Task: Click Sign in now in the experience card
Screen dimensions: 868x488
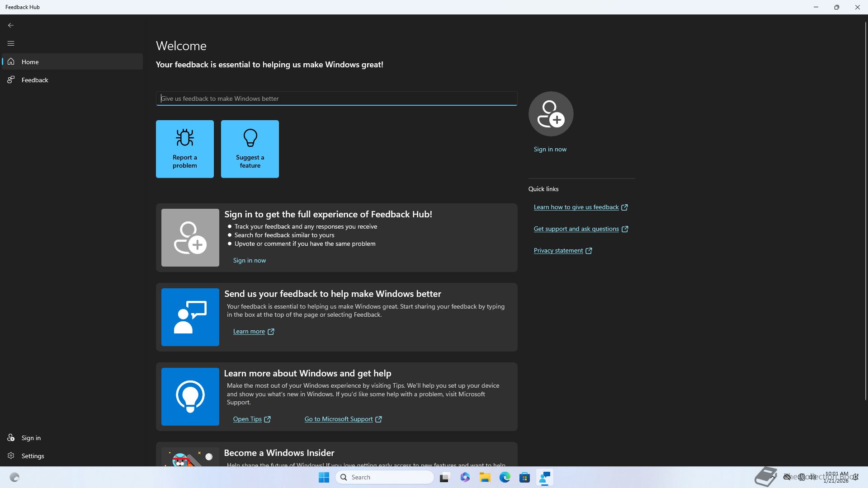Action: pos(250,260)
